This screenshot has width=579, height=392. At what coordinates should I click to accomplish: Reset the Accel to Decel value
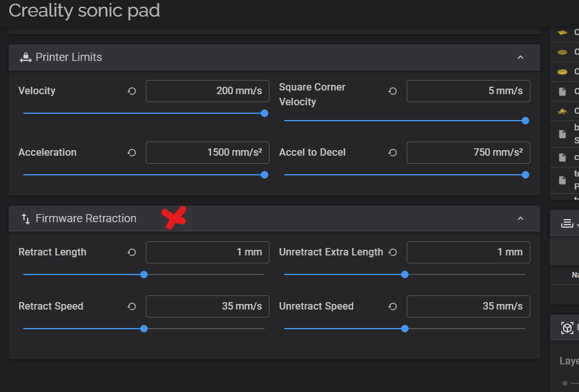[x=393, y=153]
